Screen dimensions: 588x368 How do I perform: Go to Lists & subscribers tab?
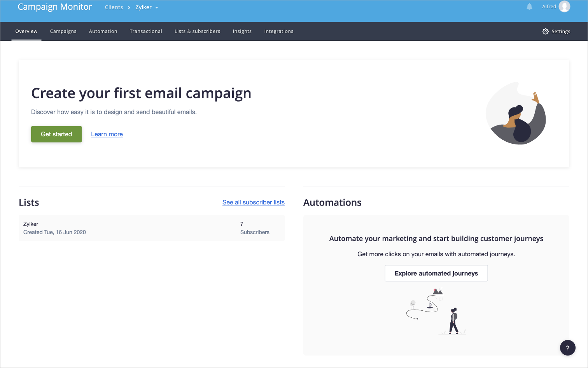pos(197,31)
